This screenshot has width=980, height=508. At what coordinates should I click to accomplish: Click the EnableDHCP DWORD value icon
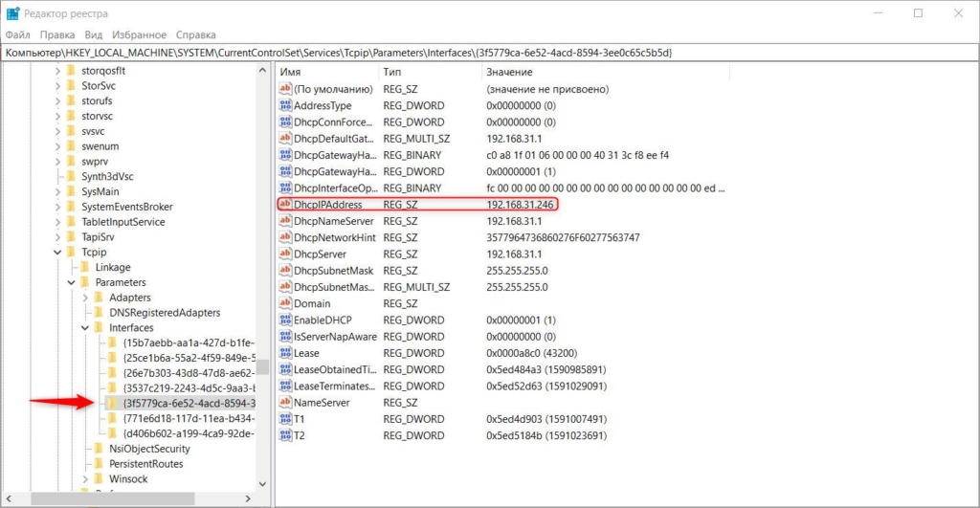tap(285, 320)
